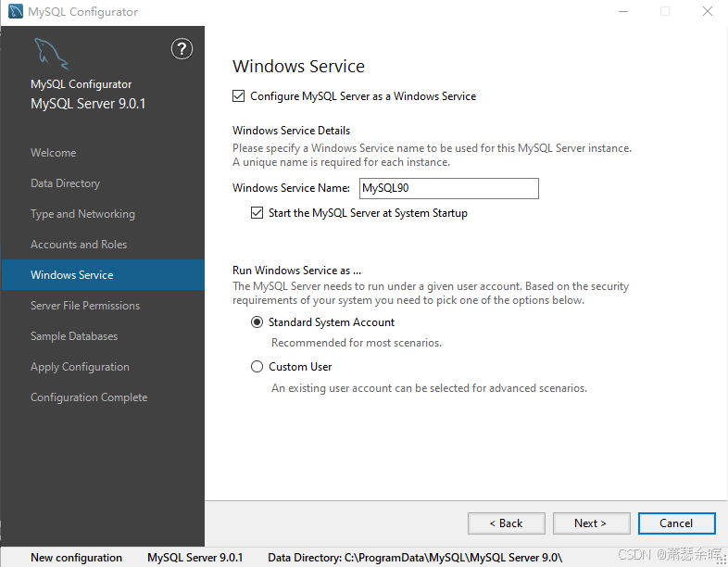Choose the Custom User radio button
728x567 pixels.
(x=257, y=367)
